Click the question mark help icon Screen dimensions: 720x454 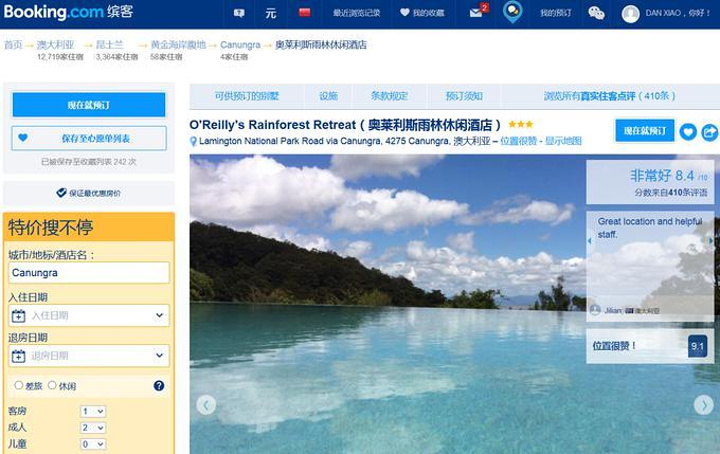(x=159, y=386)
